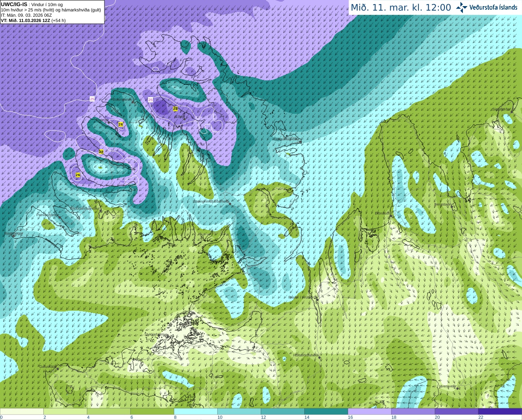Click the 10–12 m/s legend swatch

[239, 411]
